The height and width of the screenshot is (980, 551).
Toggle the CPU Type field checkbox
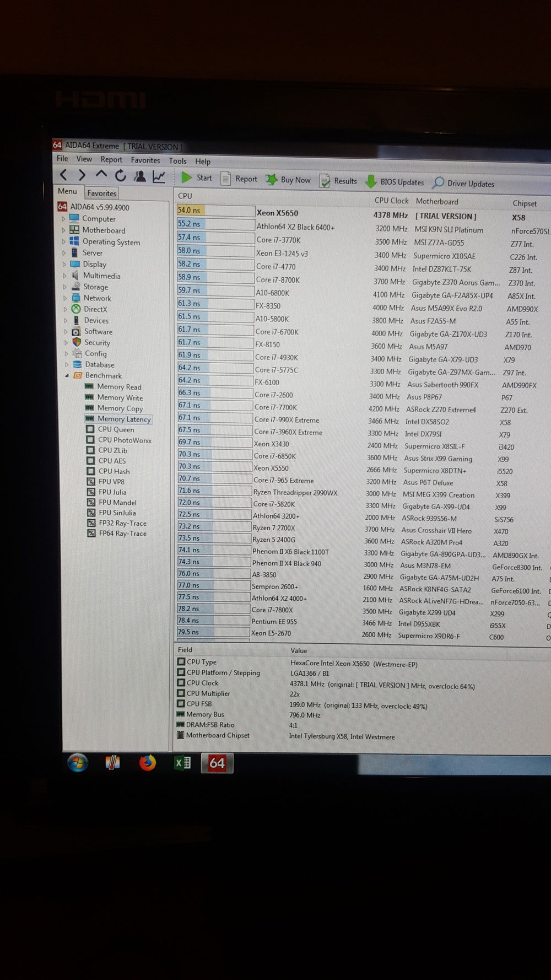point(181,661)
